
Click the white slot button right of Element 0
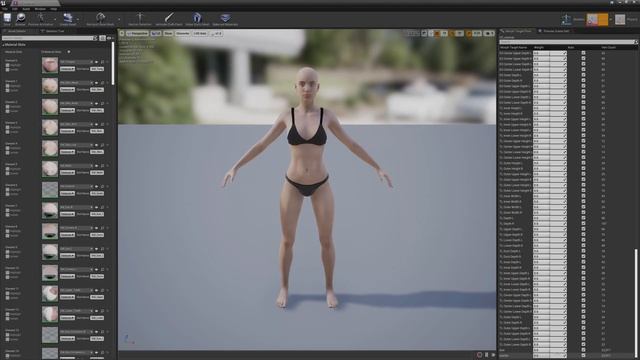pyautogui.click(x=97, y=69)
